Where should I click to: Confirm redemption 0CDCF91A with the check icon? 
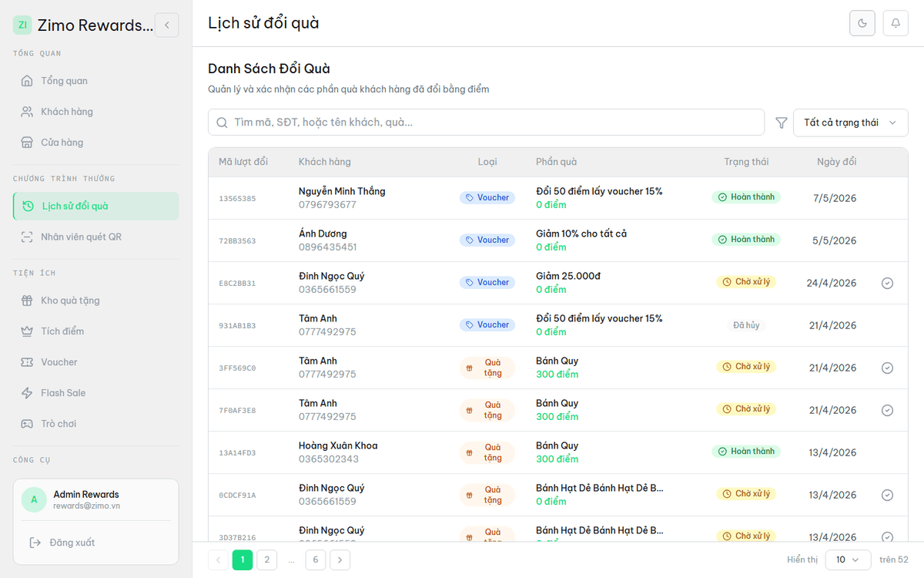(x=887, y=495)
